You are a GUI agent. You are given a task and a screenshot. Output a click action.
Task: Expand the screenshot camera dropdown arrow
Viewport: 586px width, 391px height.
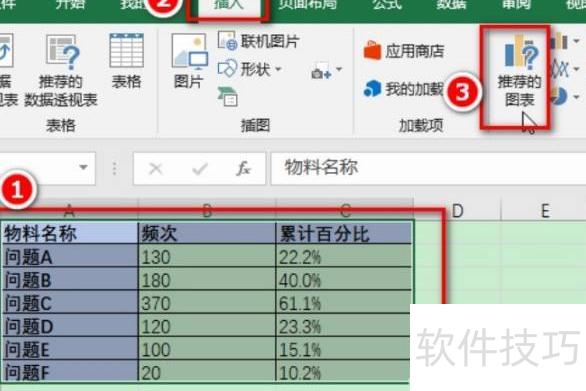point(339,69)
